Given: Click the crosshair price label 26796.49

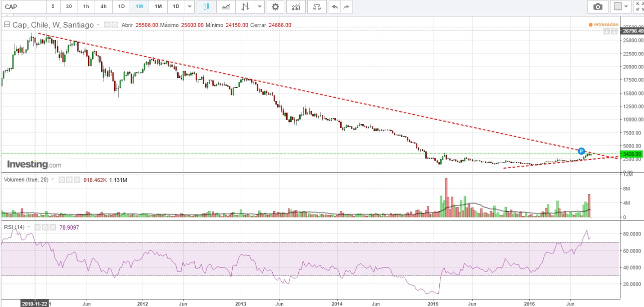Looking at the screenshot, I should [x=631, y=31].
